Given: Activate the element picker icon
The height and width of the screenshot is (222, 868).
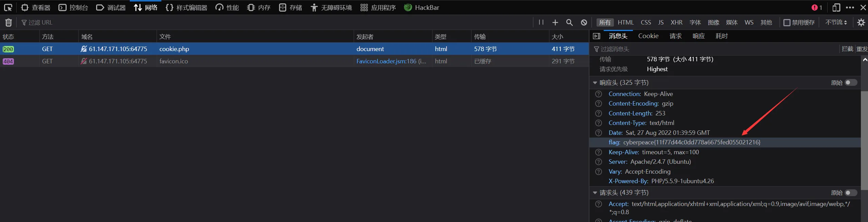Looking at the screenshot, I should click(x=8, y=7).
